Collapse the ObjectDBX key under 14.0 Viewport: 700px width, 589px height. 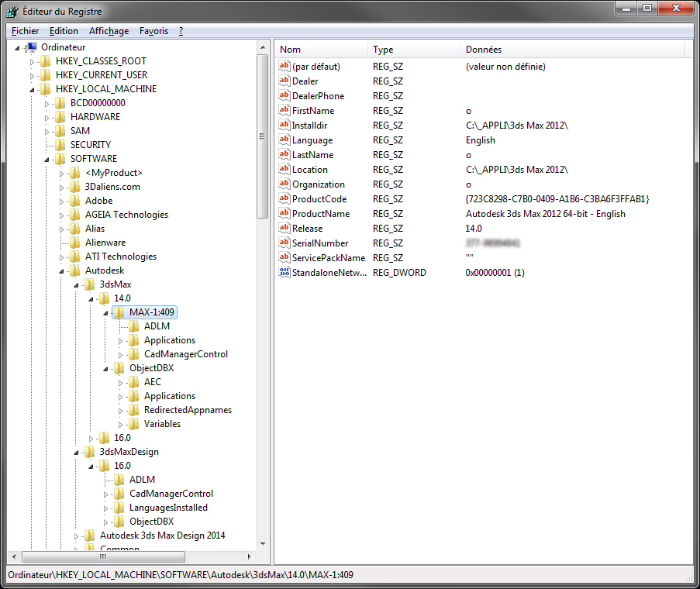[x=105, y=369]
